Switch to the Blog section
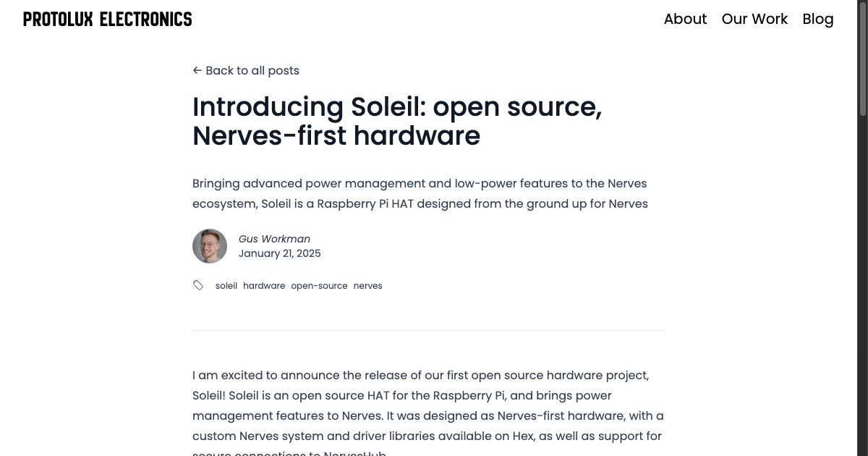The image size is (868, 456). 817,19
